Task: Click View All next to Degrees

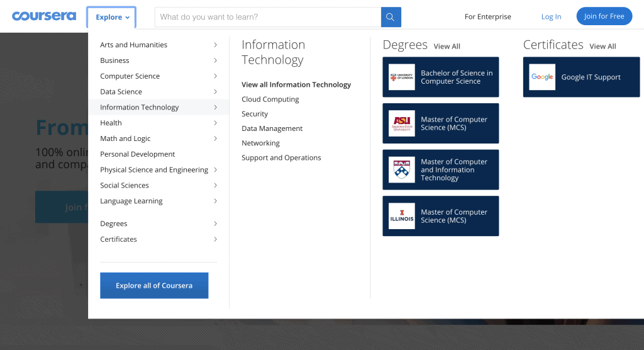Action: point(447,47)
